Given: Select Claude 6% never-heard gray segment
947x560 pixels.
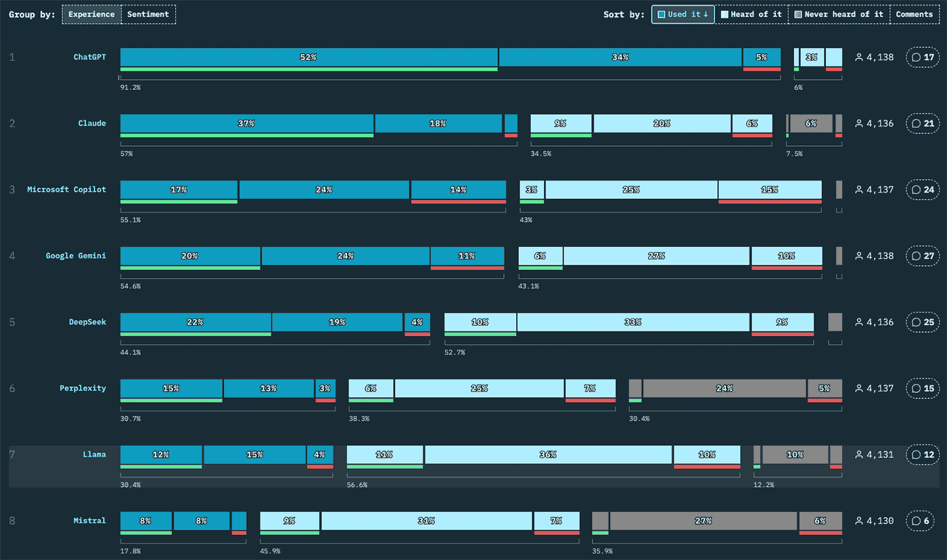Looking at the screenshot, I should [811, 124].
